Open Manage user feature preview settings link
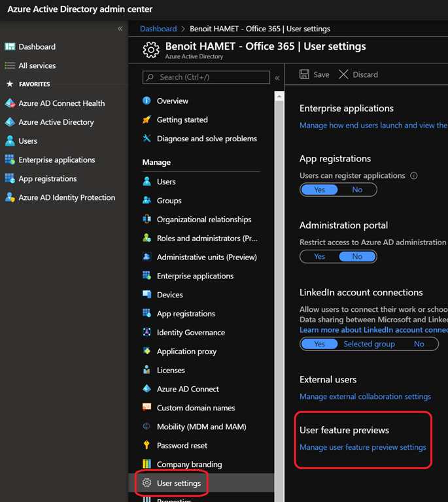This screenshot has width=448, height=502. point(362,447)
